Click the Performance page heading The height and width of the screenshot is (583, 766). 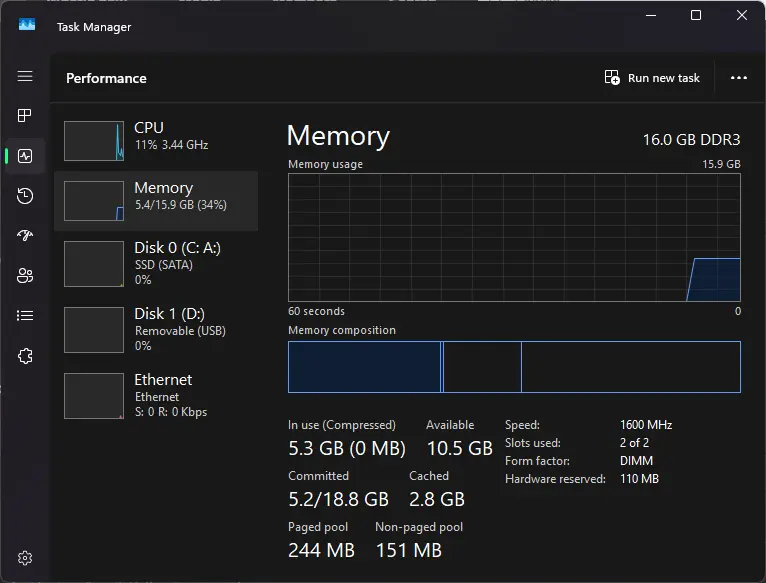point(106,78)
